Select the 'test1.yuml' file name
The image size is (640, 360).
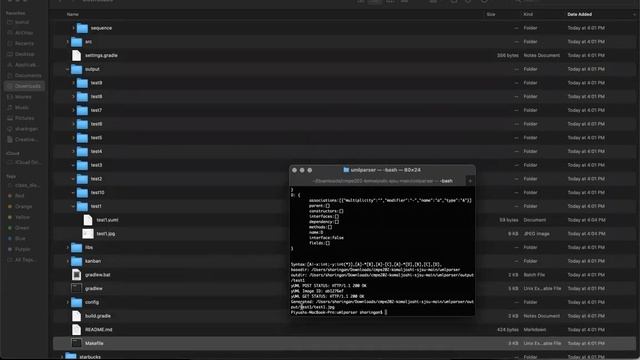click(107, 220)
